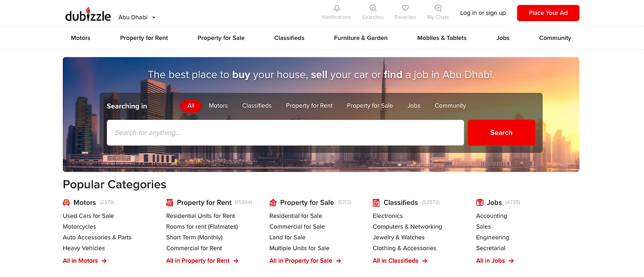Click the Classifieds category icon
The image size is (644, 277).
pos(376,202)
